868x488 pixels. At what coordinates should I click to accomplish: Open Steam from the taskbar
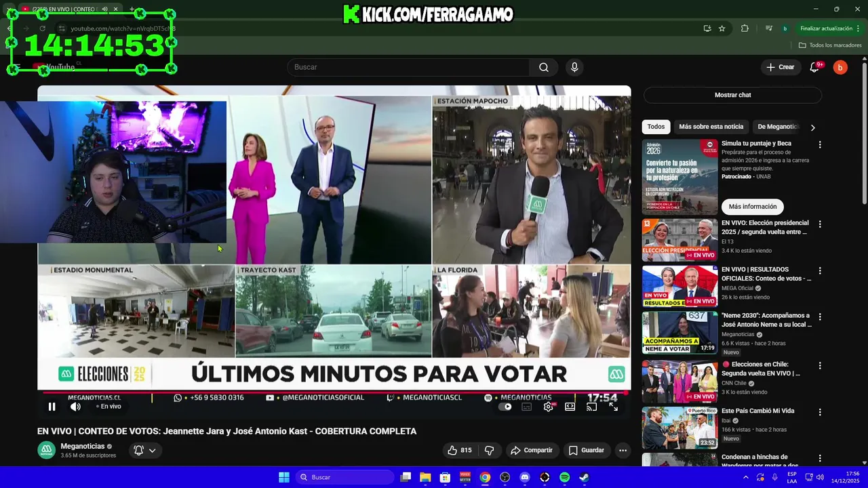click(584, 477)
